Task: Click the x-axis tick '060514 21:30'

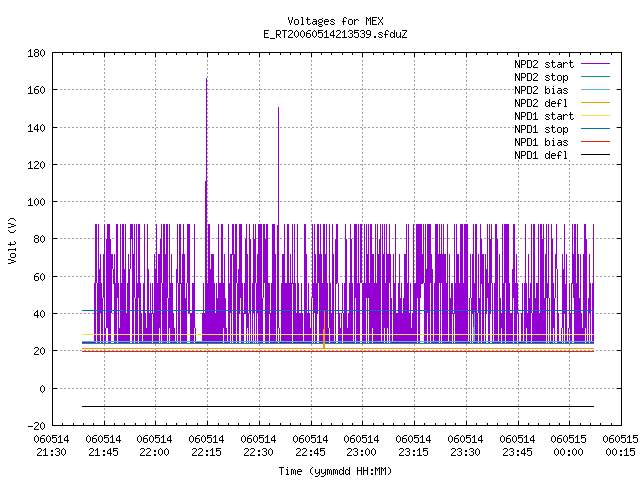Action: tap(51, 446)
